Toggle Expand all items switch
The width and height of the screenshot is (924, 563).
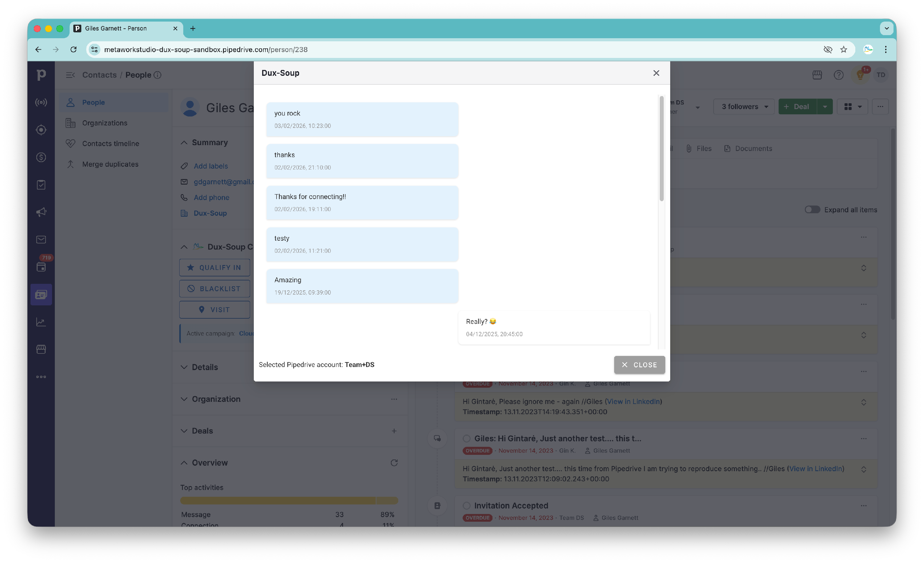click(x=812, y=210)
